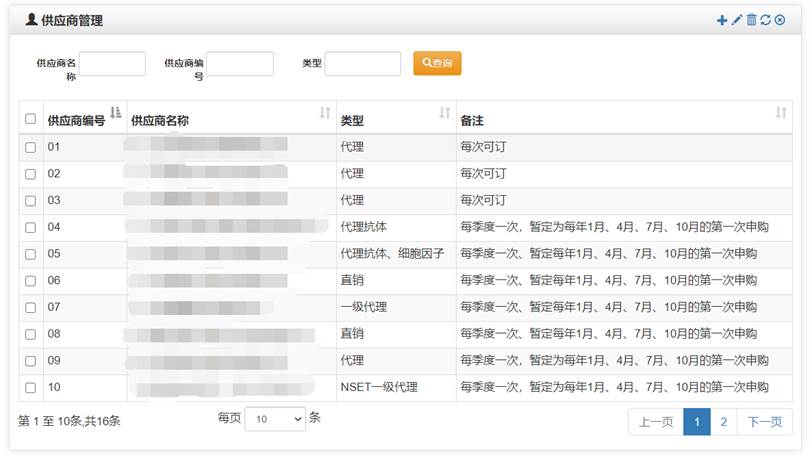This screenshot has height=456, width=810.
Task: Click the plus icon to add supplier
Action: 723,20
